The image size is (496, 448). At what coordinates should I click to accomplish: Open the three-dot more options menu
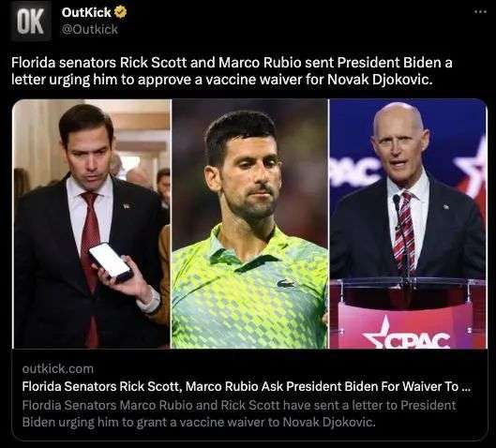point(480,11)
